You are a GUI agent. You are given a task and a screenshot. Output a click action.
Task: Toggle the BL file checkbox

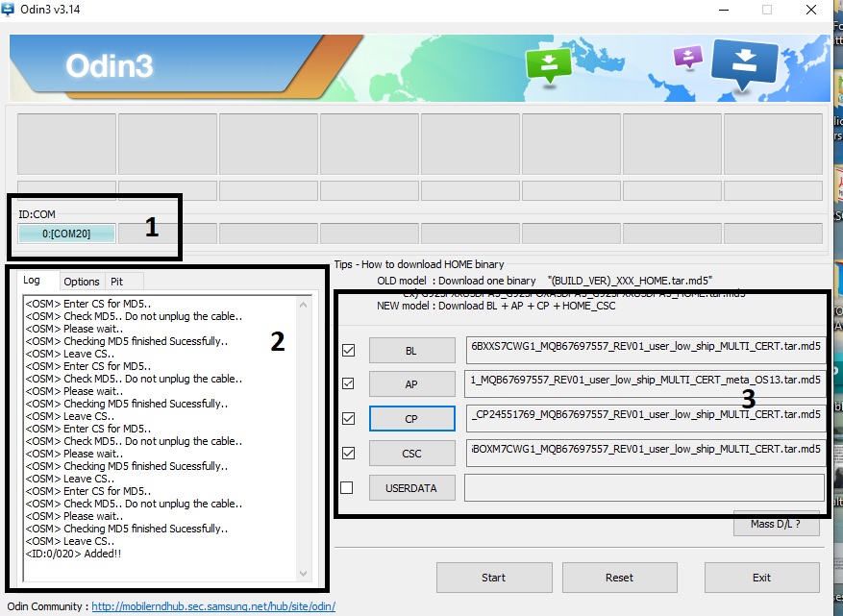(x=348, y=351)
